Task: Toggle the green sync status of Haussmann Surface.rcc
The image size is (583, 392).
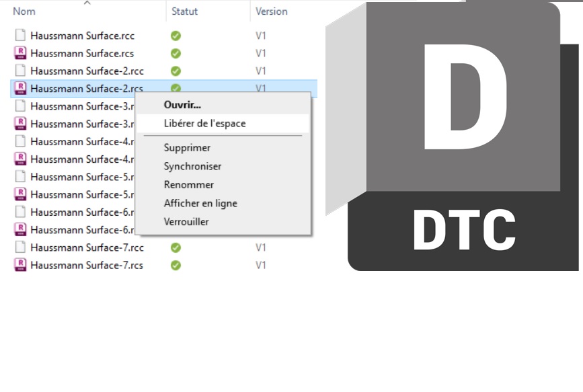Action: point(175,36)
